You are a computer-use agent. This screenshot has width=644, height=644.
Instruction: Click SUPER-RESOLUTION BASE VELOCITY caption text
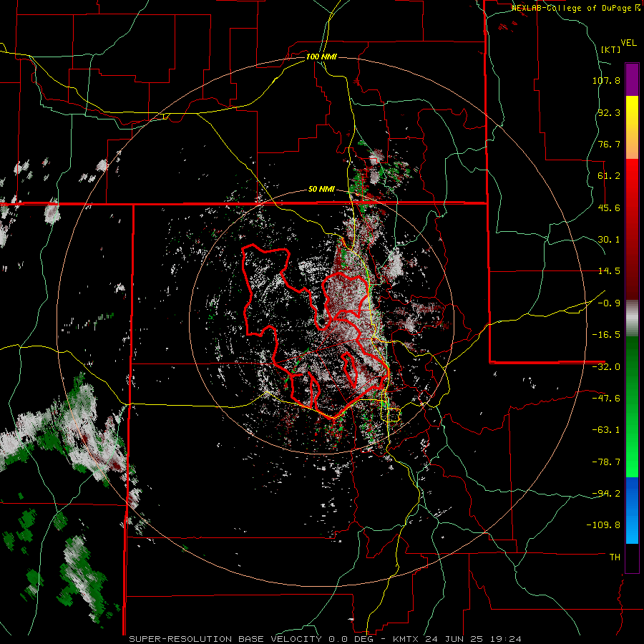point(227,639)
